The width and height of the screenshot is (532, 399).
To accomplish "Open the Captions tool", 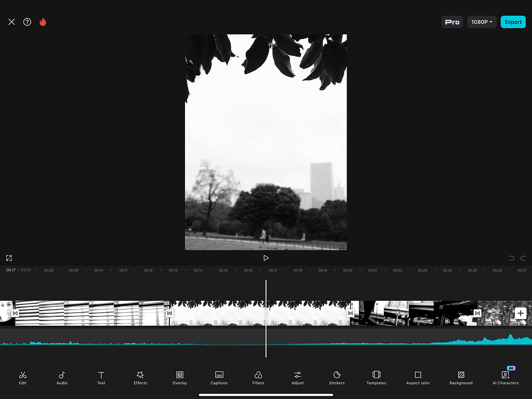I will coord(219,378).
